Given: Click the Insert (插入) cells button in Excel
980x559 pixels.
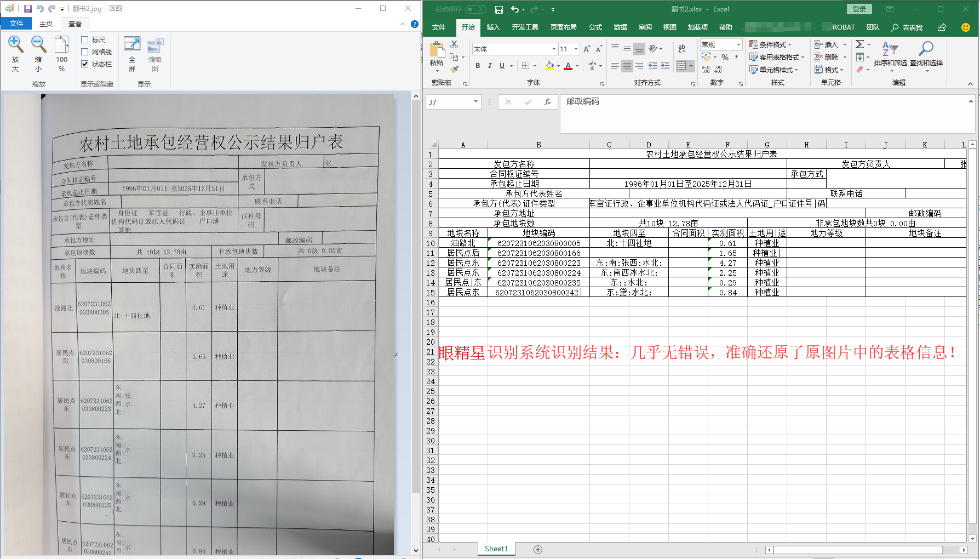Looking at the screenshot, I should pyautogui.click(x=826, y=44).
